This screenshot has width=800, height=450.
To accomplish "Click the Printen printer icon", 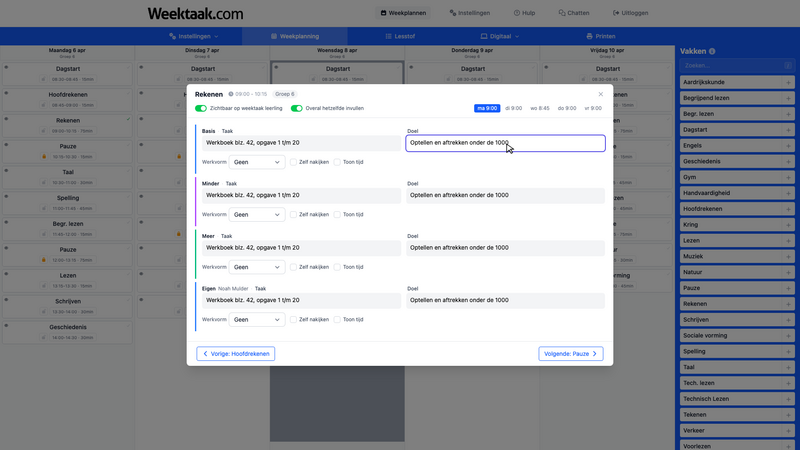I will (587, 36).
